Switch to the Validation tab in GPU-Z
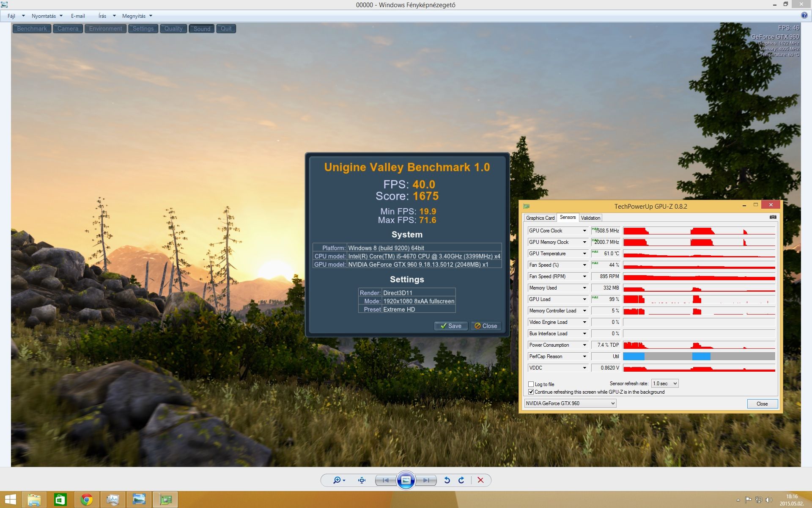The width and height of the screenshot is (812, 508). click(590, 218)
